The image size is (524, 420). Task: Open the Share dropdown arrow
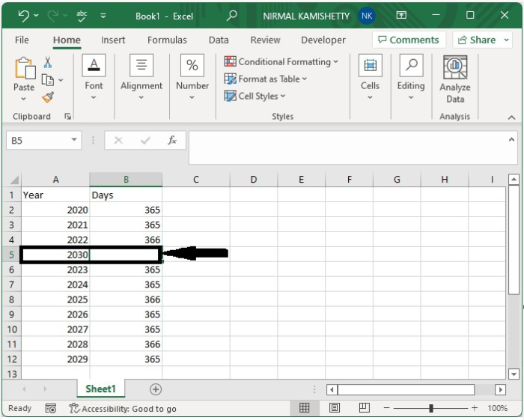click(507, 40)
